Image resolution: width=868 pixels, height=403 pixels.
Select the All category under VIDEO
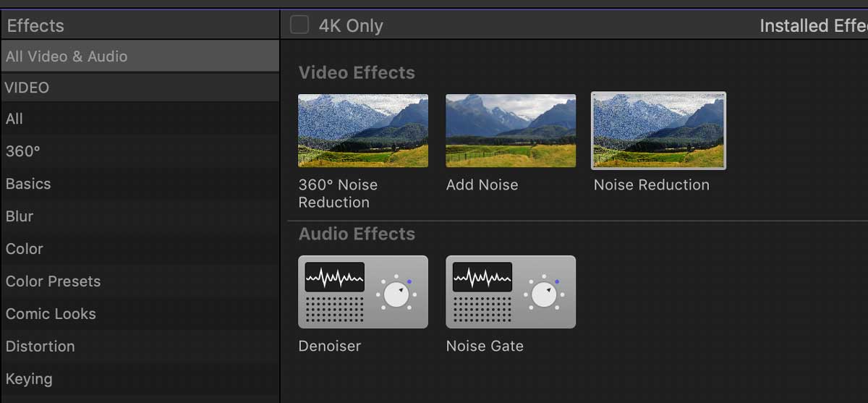[140, 119]
